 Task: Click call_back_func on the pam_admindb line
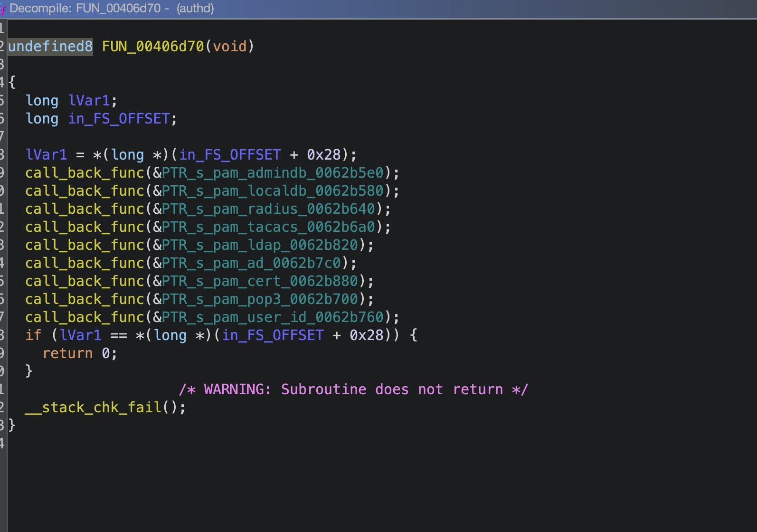85,173
